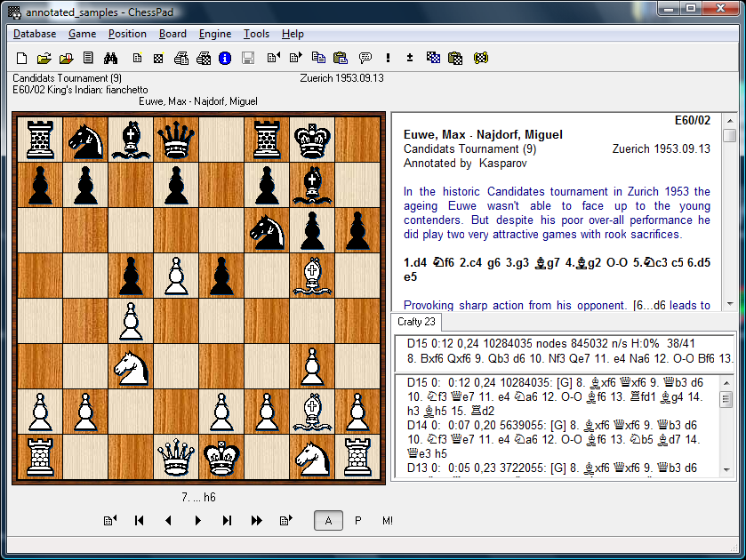Image resolution: width=746 pixels, height=560 pixels.
Task: Open the Database menu
Action: click(x=35, y=34)
